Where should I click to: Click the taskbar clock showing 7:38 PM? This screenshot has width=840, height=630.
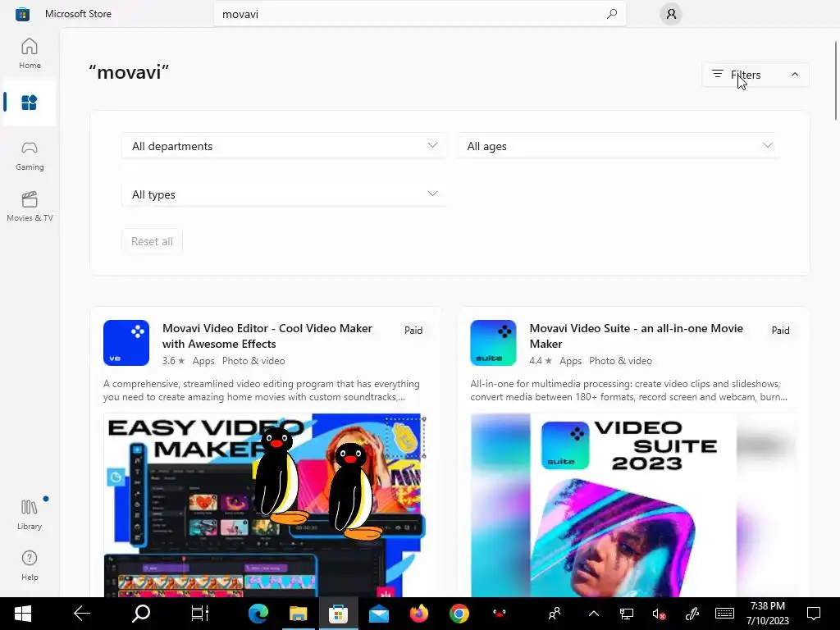point(767,614)
